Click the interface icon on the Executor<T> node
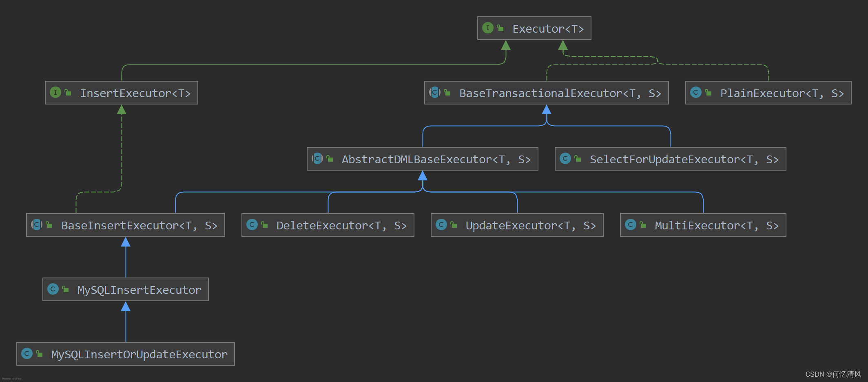 pyautogui.click(x=488, y=28)
